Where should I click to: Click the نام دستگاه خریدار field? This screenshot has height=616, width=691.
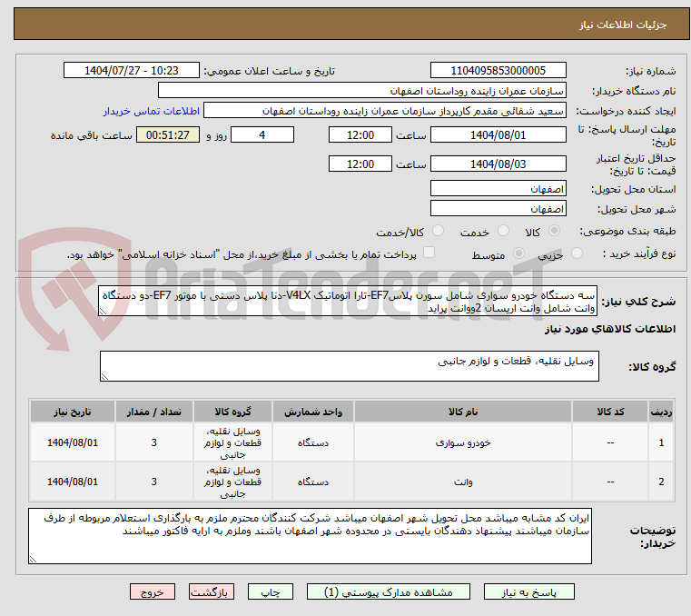pos(361,90)
